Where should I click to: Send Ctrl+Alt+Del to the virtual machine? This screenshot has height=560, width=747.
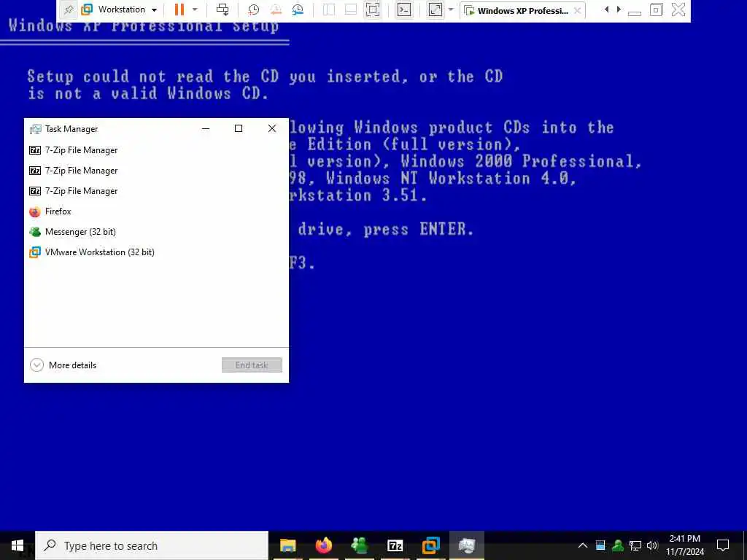[x=222, y=9]
